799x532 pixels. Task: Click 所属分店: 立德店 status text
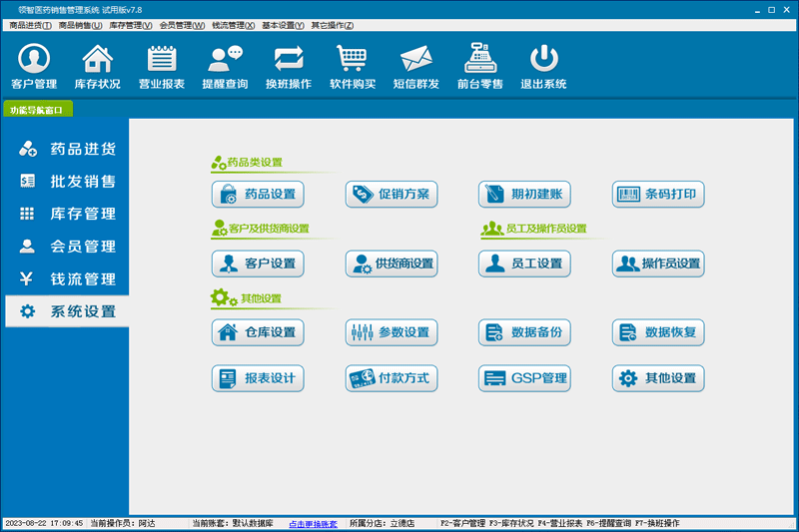(382, 523)
